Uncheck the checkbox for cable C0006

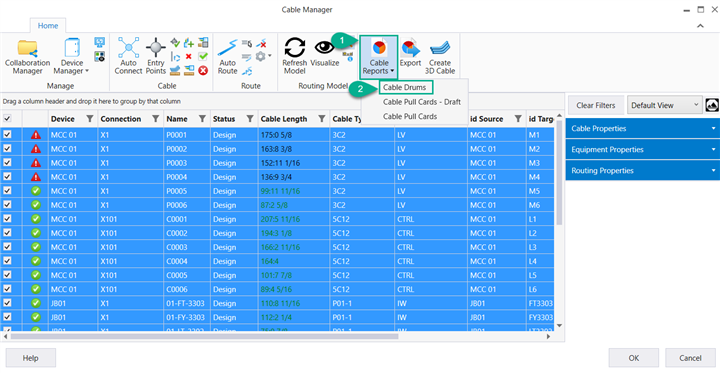pos(7,289)
